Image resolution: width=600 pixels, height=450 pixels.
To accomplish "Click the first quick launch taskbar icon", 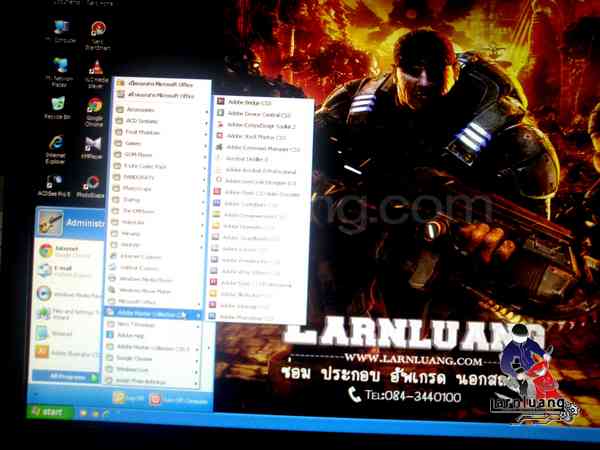I will coord(83,413).
